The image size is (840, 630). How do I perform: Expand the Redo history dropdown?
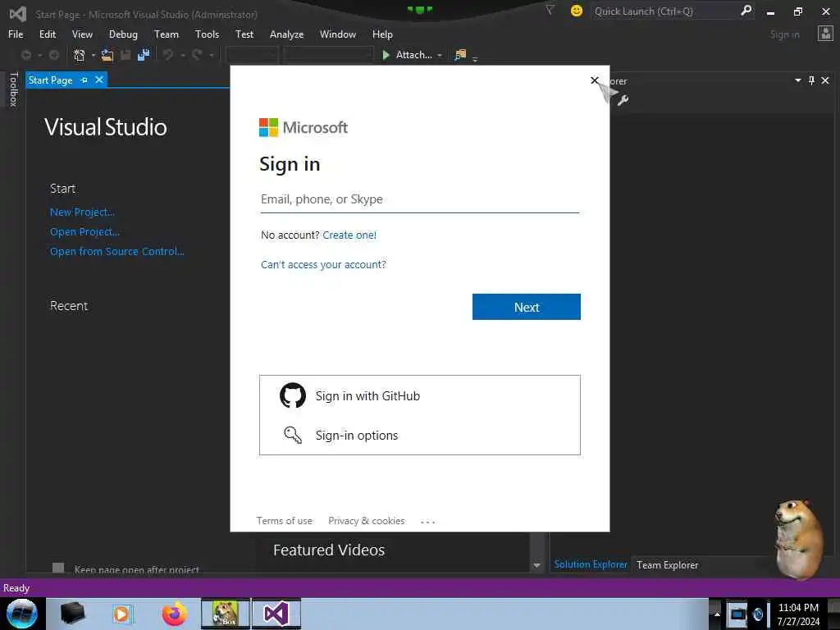[212, 55]
